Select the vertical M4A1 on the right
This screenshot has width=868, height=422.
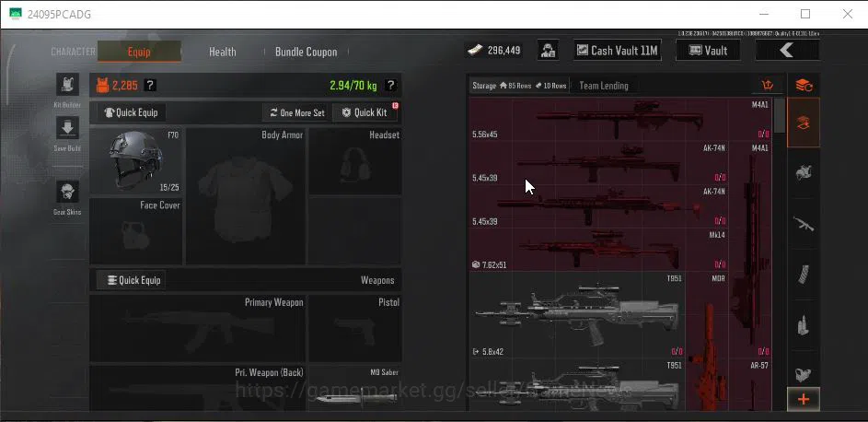click(x=750, y=249)
